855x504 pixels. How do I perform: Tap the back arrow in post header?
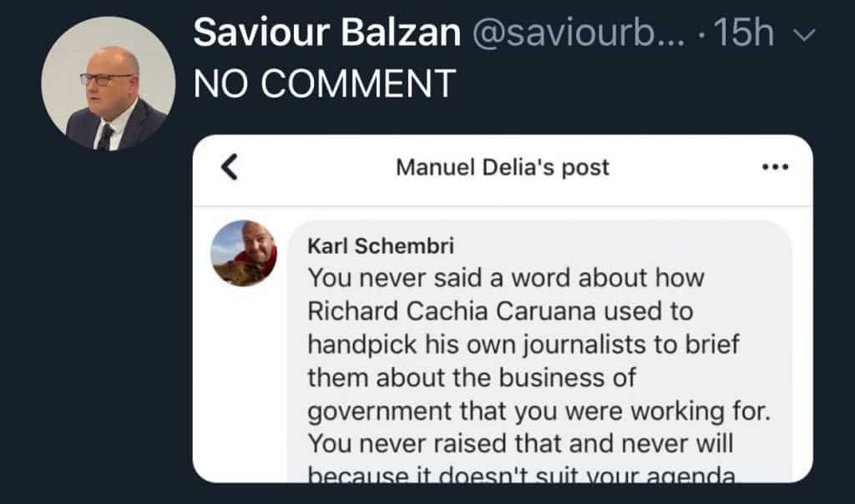(230, 168)
